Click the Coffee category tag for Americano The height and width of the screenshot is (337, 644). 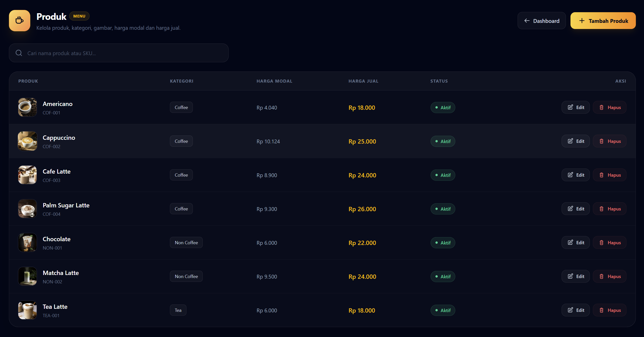181,108
